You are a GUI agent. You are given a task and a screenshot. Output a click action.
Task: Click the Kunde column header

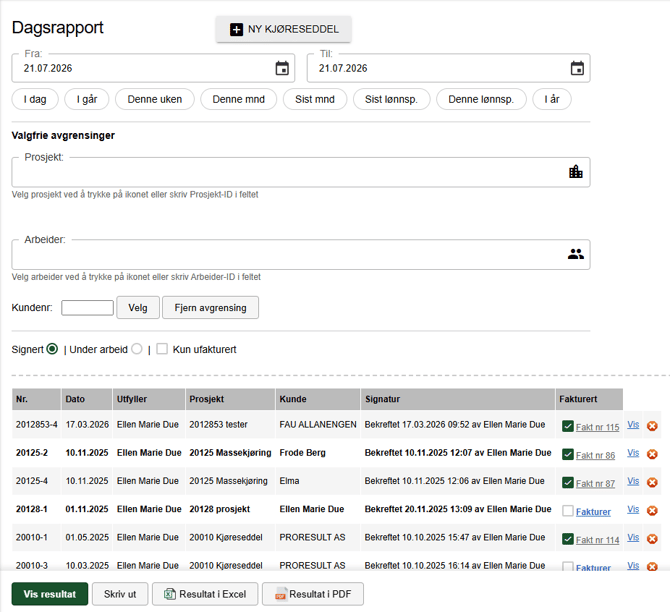pyautogui.click(x=318, y=399)
